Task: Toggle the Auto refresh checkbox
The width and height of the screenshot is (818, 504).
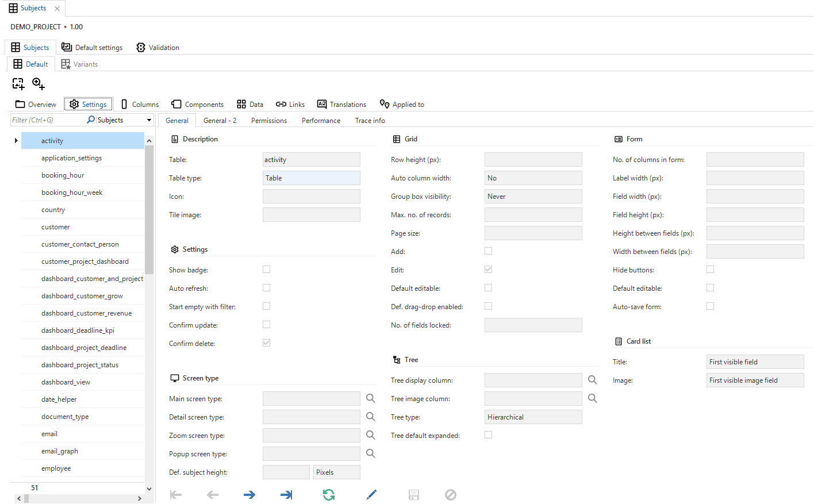Action: 266,288
